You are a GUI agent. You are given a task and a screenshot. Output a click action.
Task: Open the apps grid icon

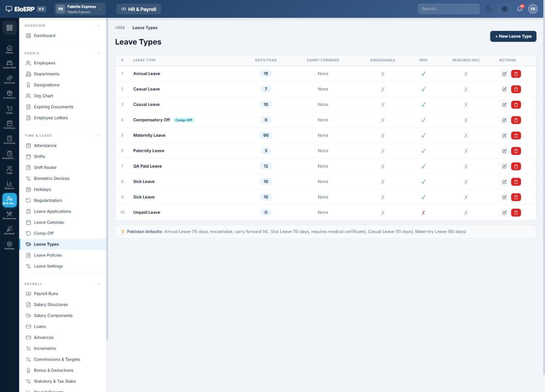pyautogui.click(x=9, y=28)
